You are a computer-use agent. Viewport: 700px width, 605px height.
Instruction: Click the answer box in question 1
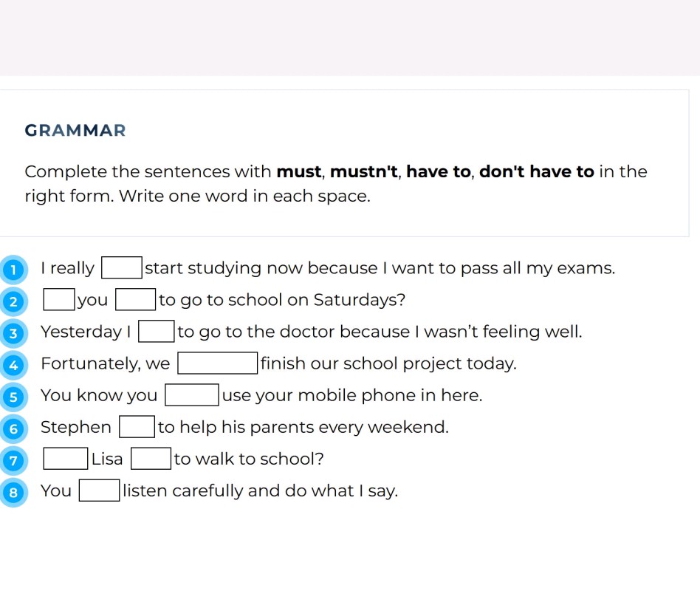click(x=120, y=267)
